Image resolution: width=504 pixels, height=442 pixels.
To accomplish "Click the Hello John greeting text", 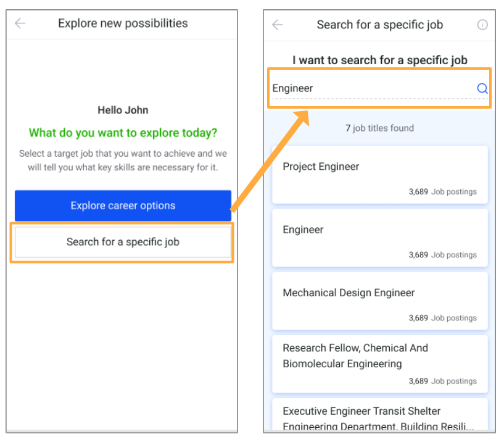I will click(x=123, y=110).
